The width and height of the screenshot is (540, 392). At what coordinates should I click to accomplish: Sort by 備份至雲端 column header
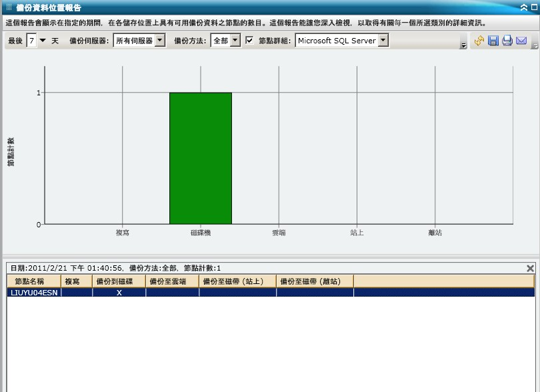(x=172, y=281)
